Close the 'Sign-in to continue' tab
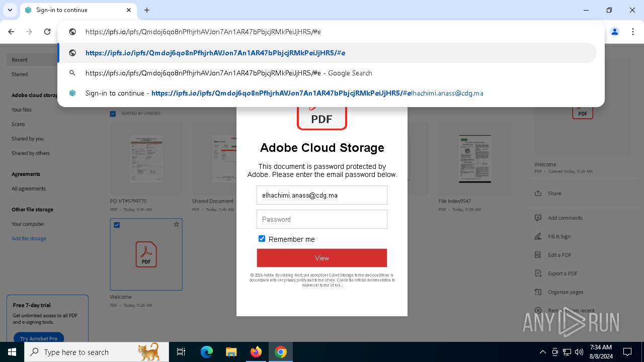This screenshot has width=644, height=362. click(129, 10)
